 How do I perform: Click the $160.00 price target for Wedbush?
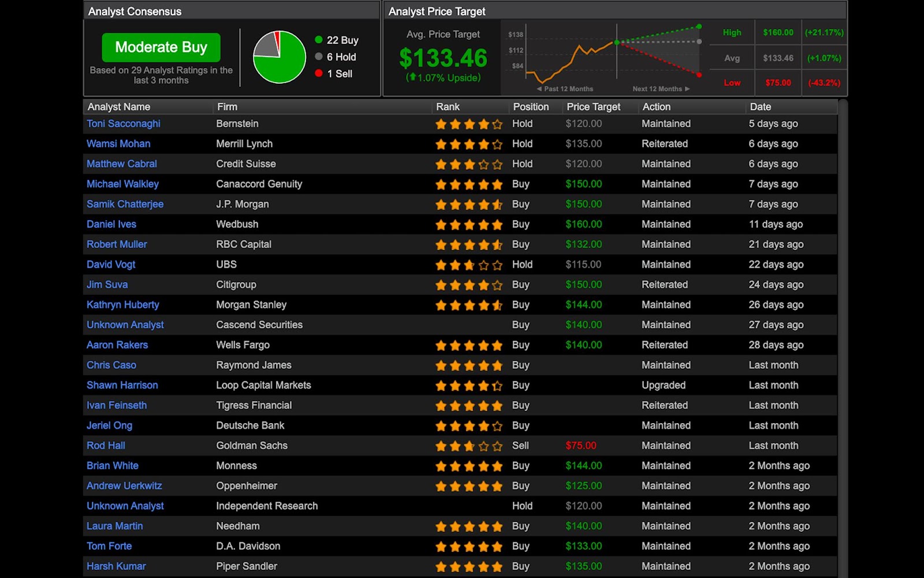pyautogui.click(x=584, y=224)
